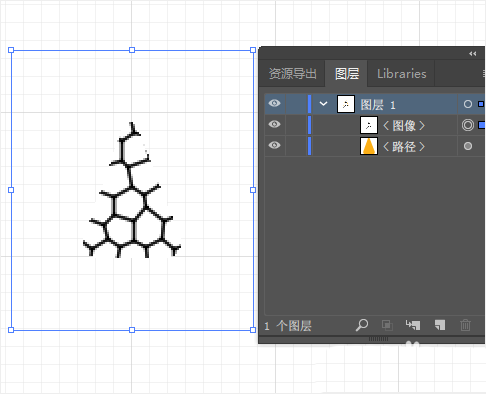Switch to the 资源导出 tab
The height and width of the screenshot is (394, 486).
point(292,74)
